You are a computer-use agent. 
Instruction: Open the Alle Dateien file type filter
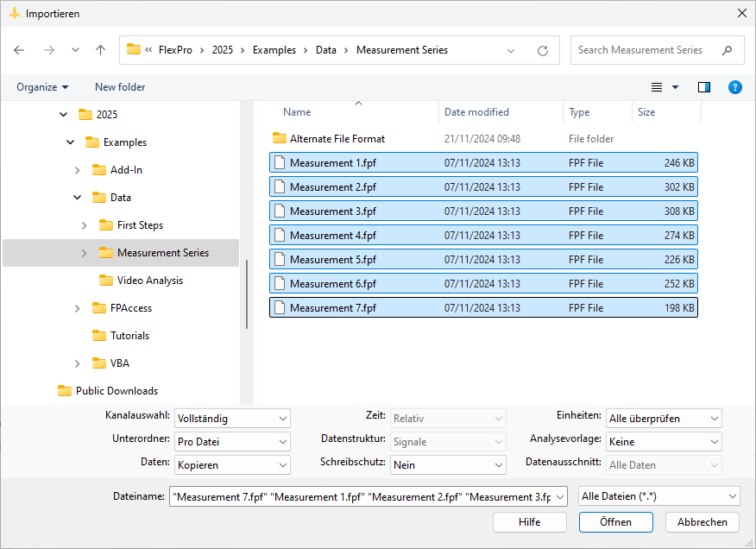point(659,496)
